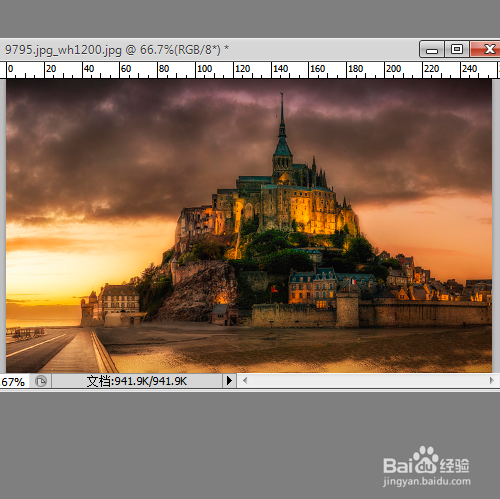This screenshot has height=499, width=500.
Task: Minimize the 9795.jpg document window
Action: [x=432, y=50]
